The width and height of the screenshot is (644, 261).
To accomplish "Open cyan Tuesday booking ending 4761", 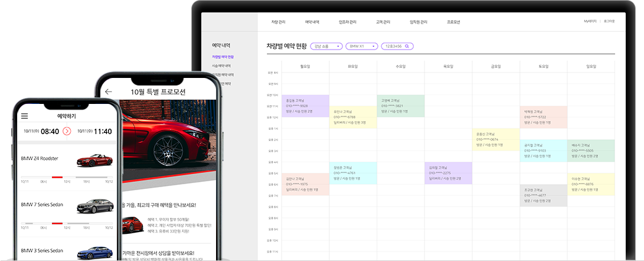I will tap(353, 173).
